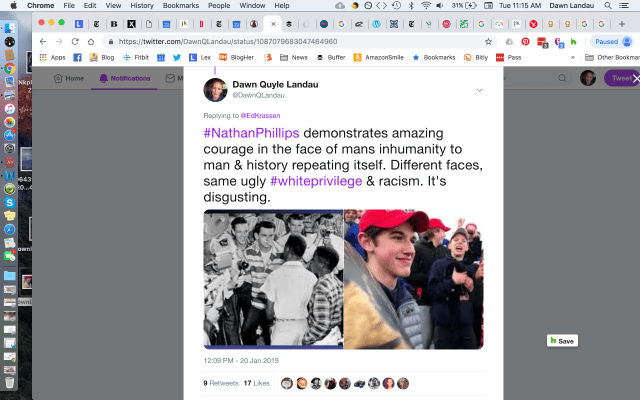Click the tweet author's avatar photo
Viewport: 640px width, 400px height.
pos(215,90)
